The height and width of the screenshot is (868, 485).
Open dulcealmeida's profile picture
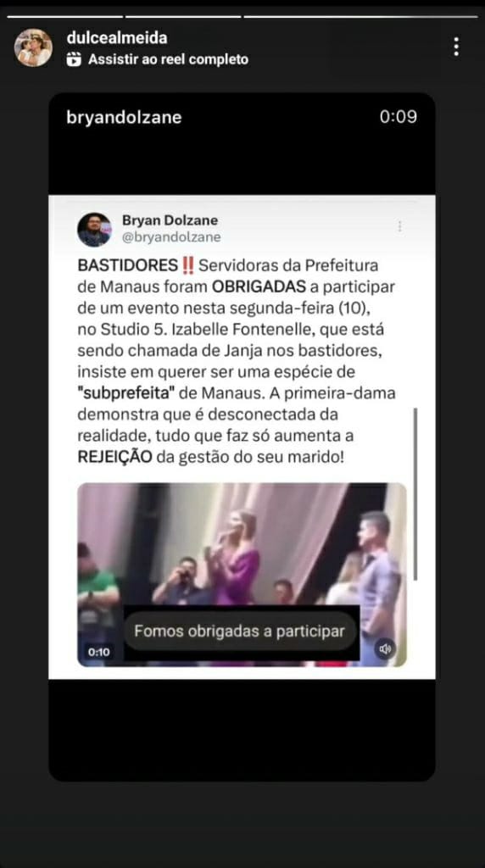(x=33, y=47)
